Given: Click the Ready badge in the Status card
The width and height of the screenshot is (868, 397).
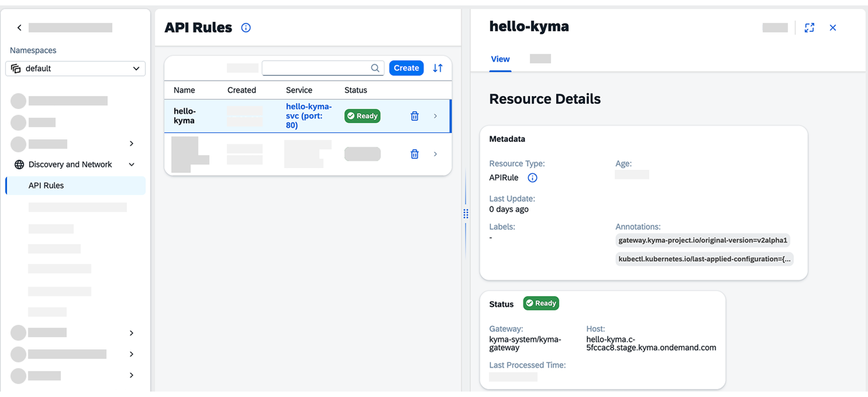Looking at the screenshot, I should click(541, 303).
